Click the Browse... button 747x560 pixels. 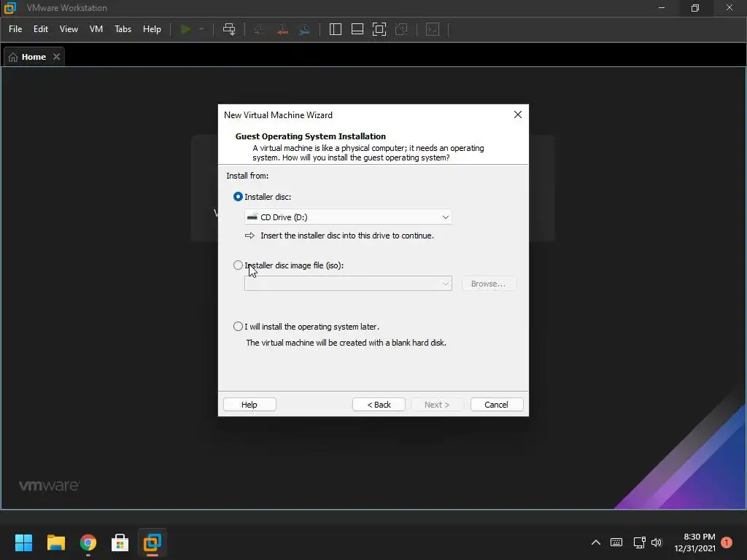coord(488,284)
